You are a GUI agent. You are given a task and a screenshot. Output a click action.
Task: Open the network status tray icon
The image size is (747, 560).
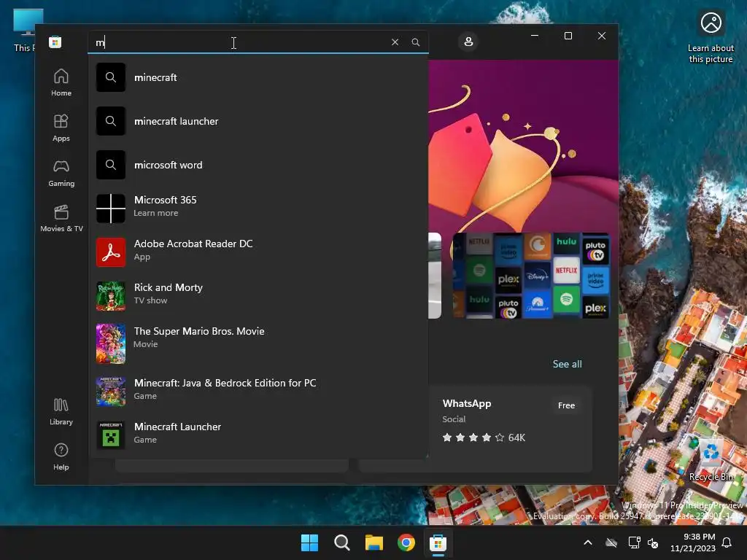(x=634, y=542)
